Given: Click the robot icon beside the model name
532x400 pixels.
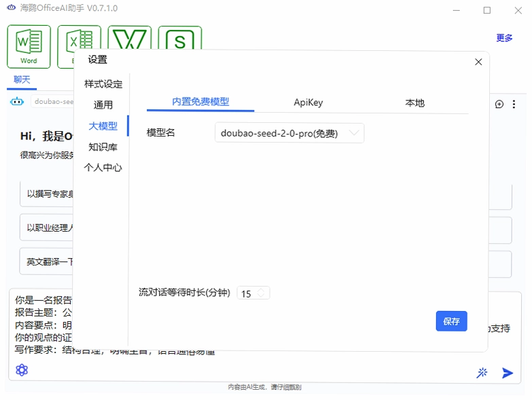Looking at the screenshot, I should 17,101.
